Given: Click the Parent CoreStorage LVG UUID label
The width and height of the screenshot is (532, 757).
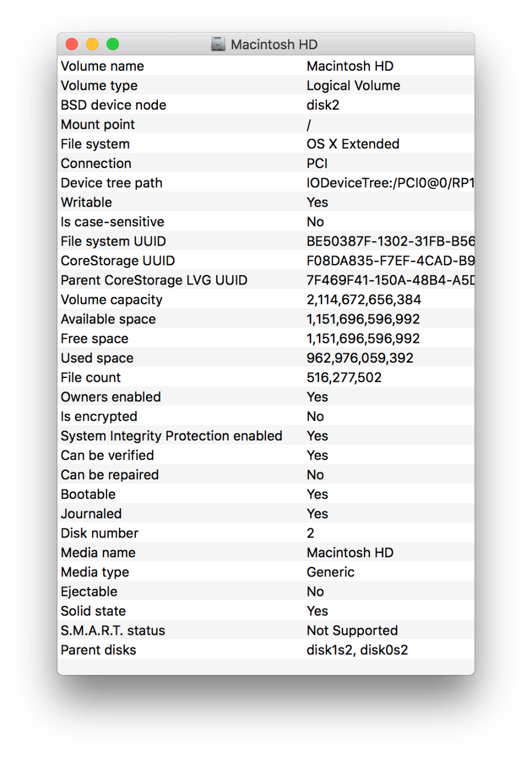Looking at the screenshot, I should 154,280.
